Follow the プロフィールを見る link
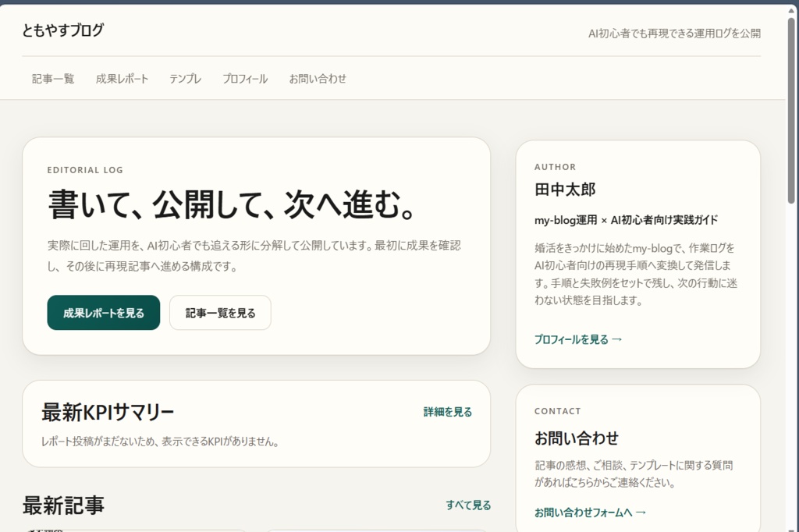The image size is (799, 532). click(x=577, y=339)
